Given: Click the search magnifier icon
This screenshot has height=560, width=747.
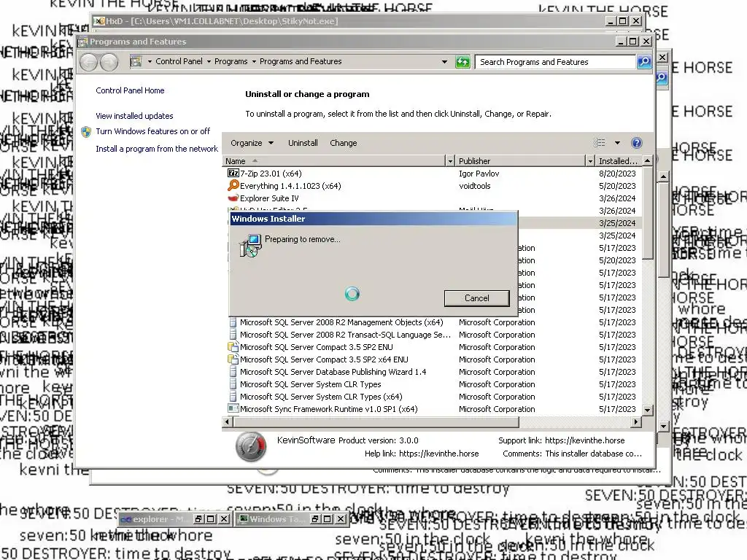Looking at the screenshot, I should point(644,62).
